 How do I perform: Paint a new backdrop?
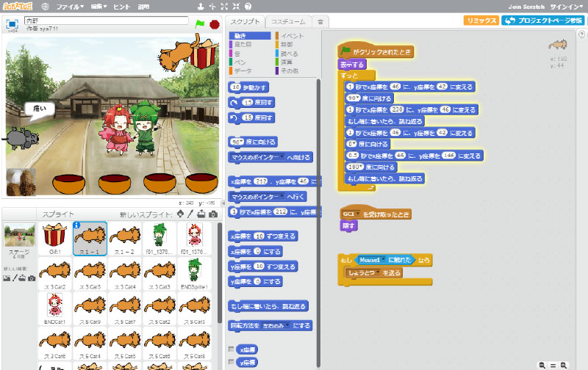15,278
